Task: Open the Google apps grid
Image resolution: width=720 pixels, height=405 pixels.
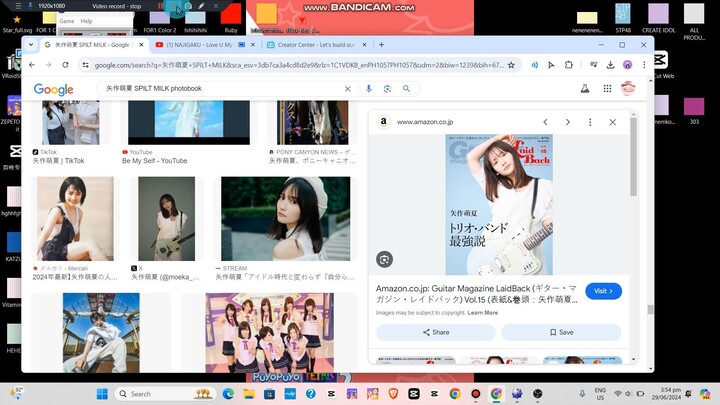Action: tap(607, 89)
